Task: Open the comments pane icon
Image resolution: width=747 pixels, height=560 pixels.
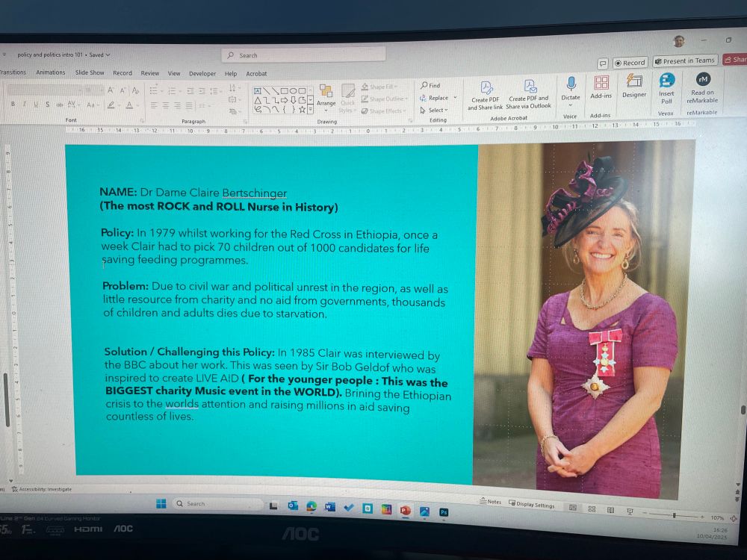Action: [603, 63]
